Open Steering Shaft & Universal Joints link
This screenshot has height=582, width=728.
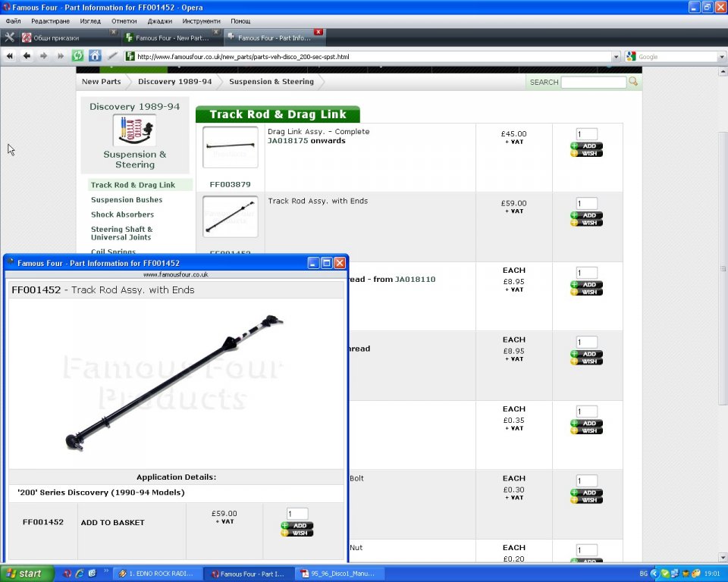121,233
